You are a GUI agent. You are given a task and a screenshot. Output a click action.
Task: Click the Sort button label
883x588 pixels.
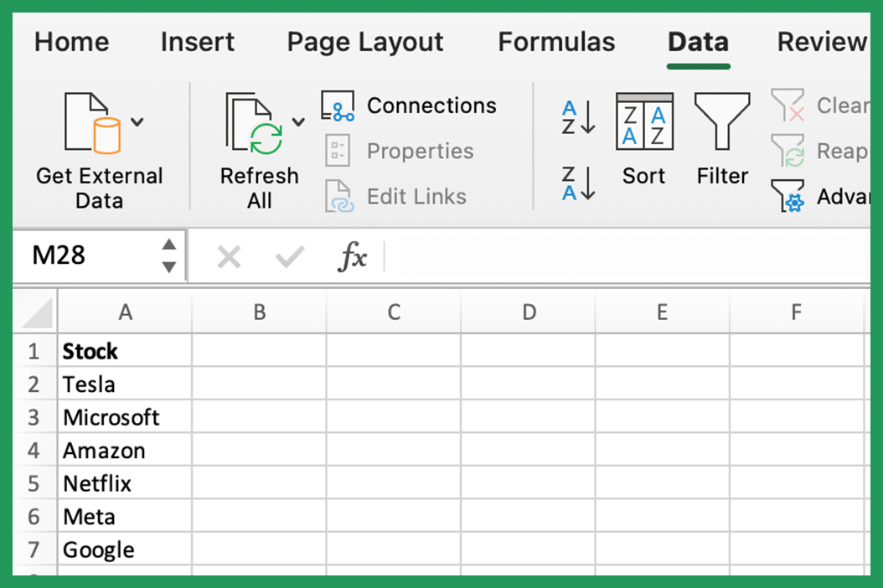point(643,176)
